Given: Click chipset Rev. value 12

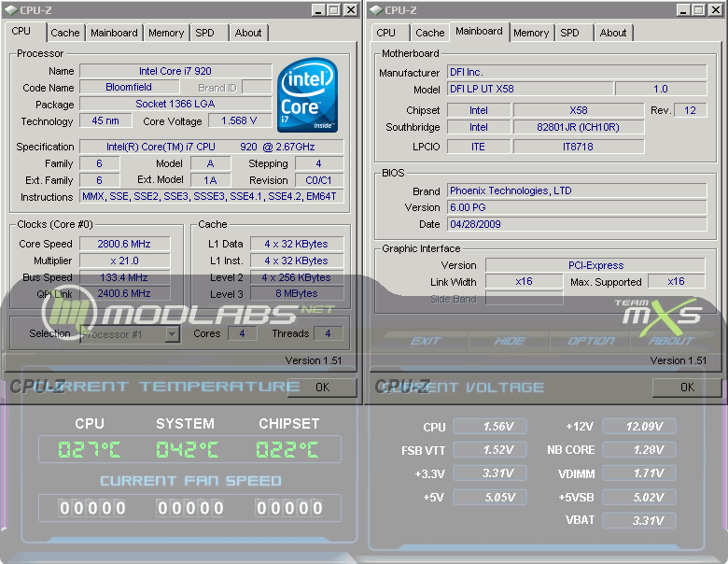Looking at the screenshot, I should [x=690, y=110].
